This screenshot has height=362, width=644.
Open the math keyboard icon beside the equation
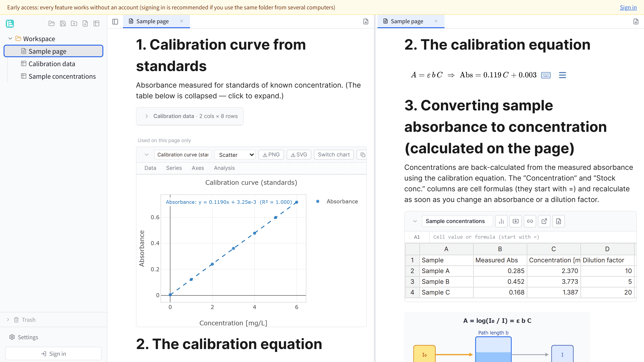click(546, 75)
